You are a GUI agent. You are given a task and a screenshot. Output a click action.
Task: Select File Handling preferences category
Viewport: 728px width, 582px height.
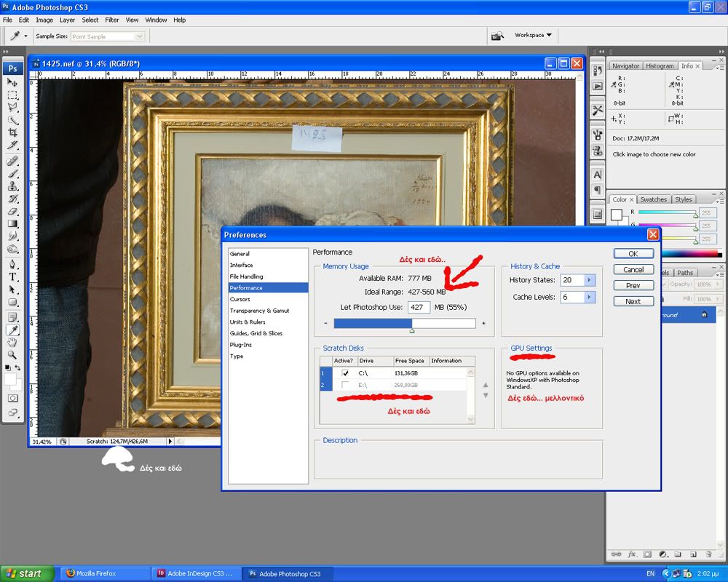[247, 276]
